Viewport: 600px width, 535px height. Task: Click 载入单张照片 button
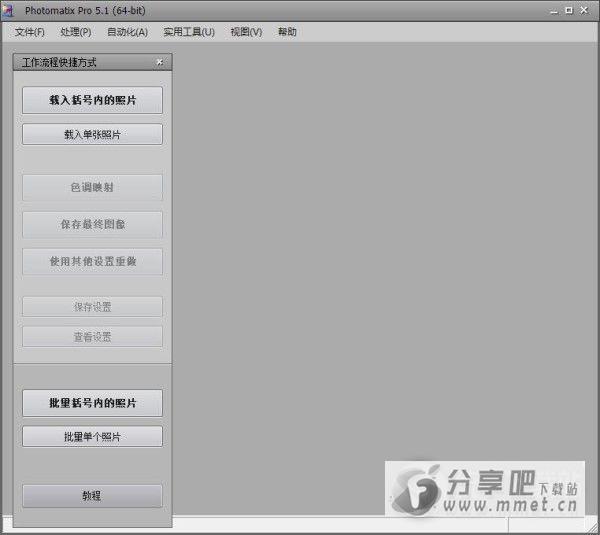(92, 134)
